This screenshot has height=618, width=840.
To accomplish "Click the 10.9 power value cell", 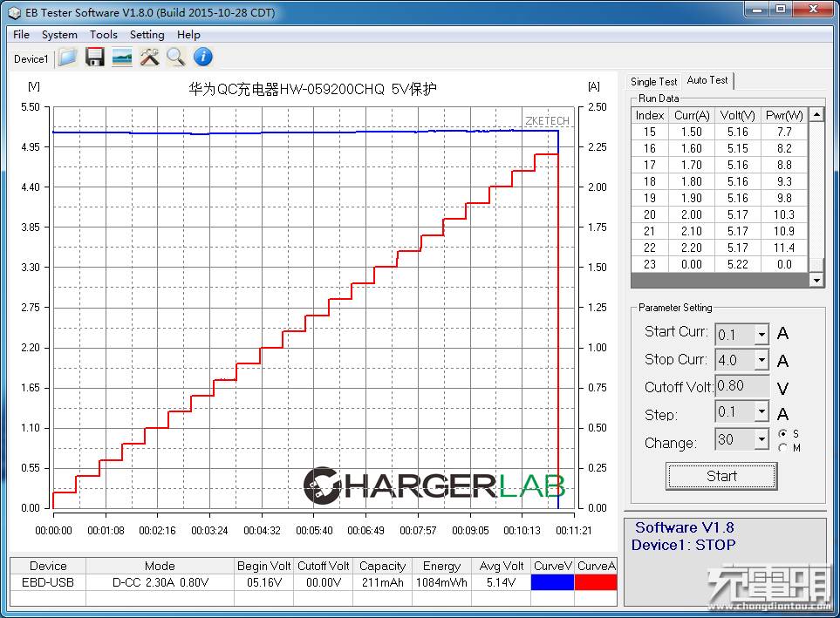I will coord(784,231).
